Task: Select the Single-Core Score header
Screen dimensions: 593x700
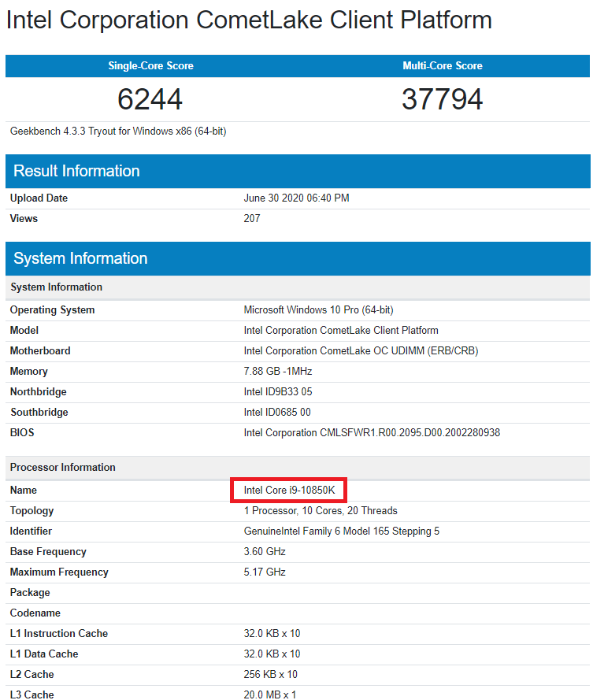Action: 150,65
